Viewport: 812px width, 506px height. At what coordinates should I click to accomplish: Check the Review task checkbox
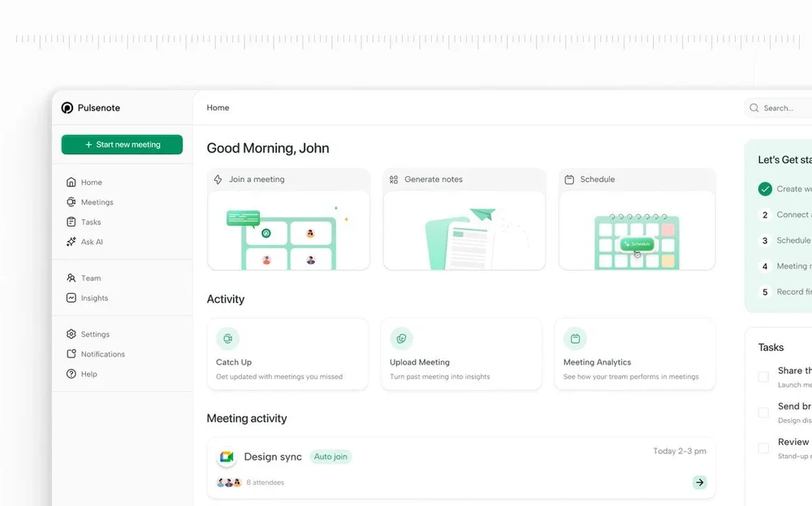click(x=763, y=448)
